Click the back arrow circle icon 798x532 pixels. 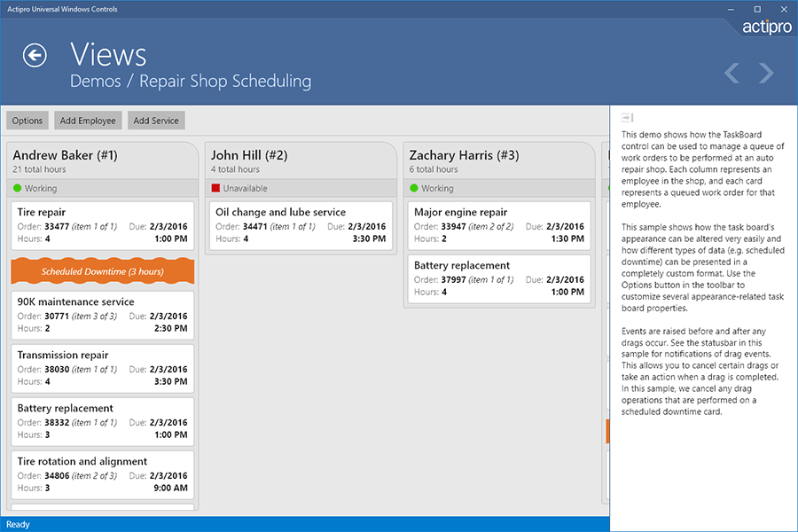(x=35, y=56)
